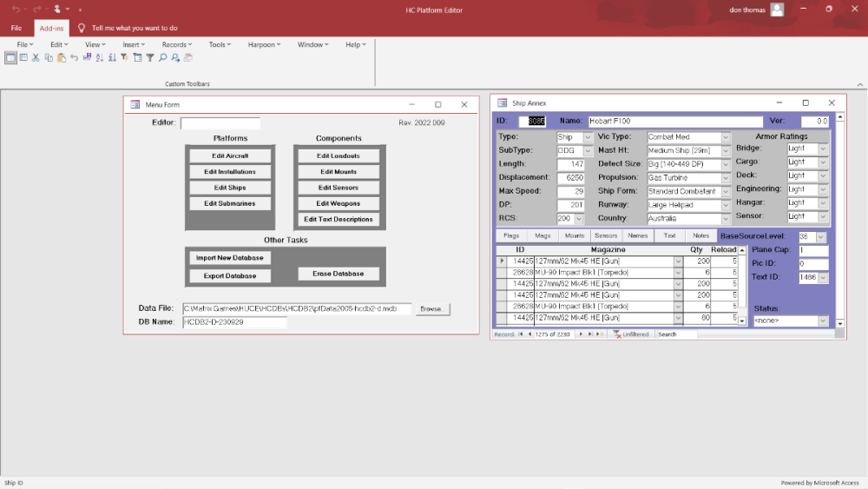Screen dimensions: 868x489
Task: Open the Hangar armor rating dropdown
Action: (x=823, y=202)
